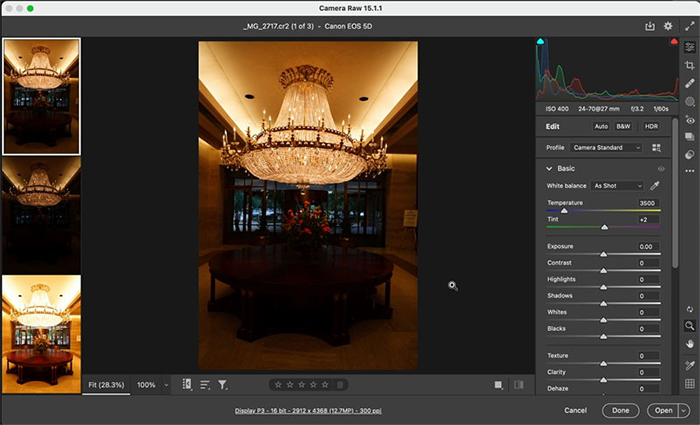Toggle the grid overlay icon
The image size is (700, 425).
690,383
